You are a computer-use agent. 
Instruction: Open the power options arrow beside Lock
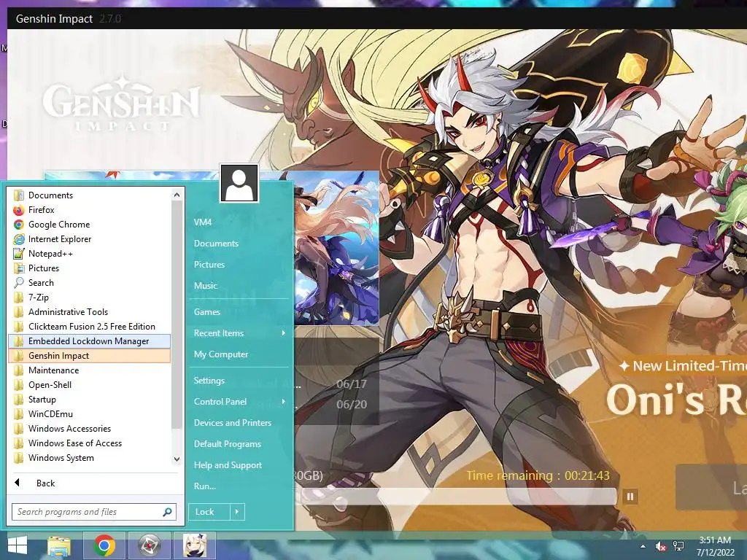click(x=237, y=512)
